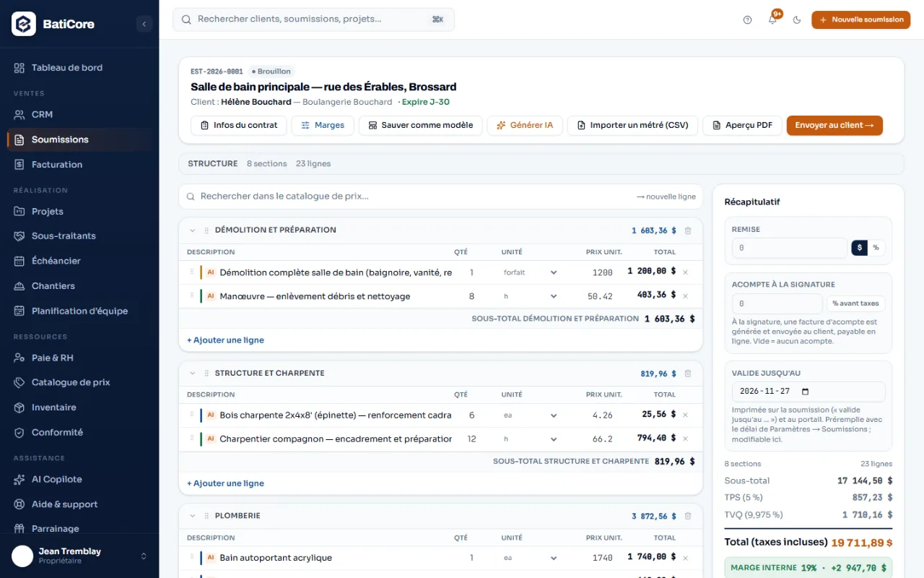Grab drag handle of Démolition et préparation section

(206, 230)
